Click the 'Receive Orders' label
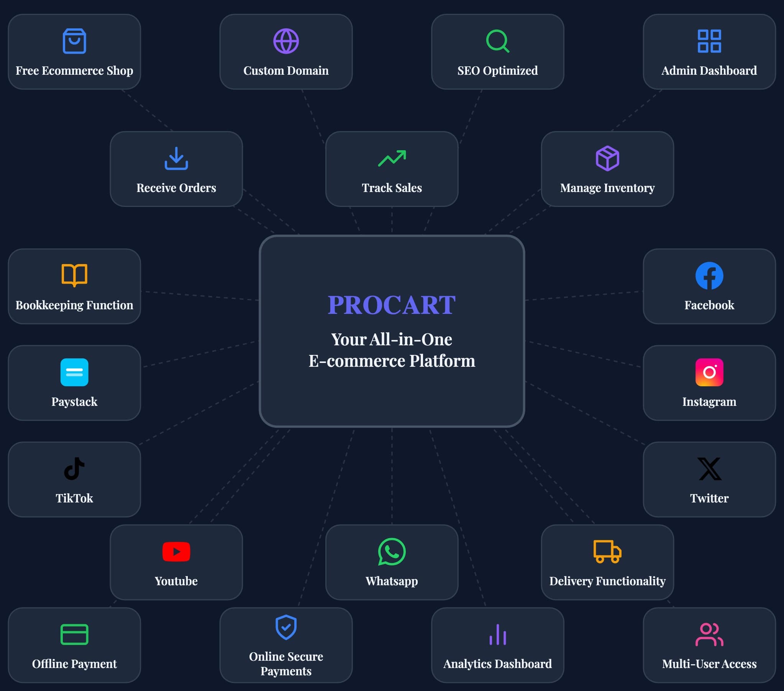The height and width of the screenshot is (691, 784). point(176,188)
